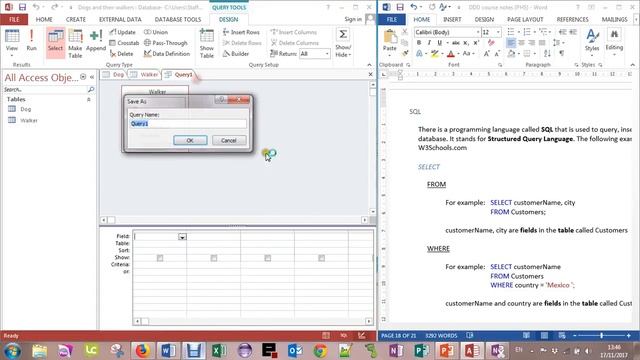Screen dimensions: 640x360
Task: Apply Italic formatting in Word
Action: coord(429,43)
